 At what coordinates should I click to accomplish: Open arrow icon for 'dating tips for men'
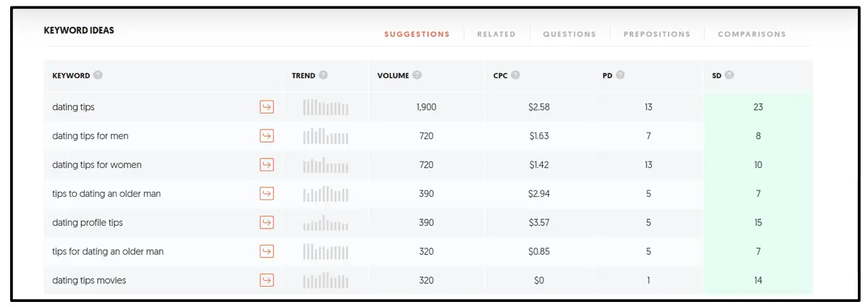click(267, 136)
